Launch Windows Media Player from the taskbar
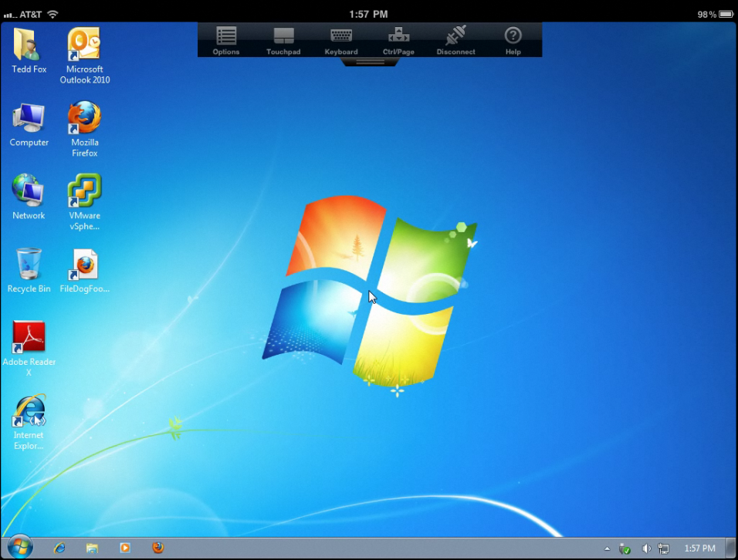 pos(125,548)
